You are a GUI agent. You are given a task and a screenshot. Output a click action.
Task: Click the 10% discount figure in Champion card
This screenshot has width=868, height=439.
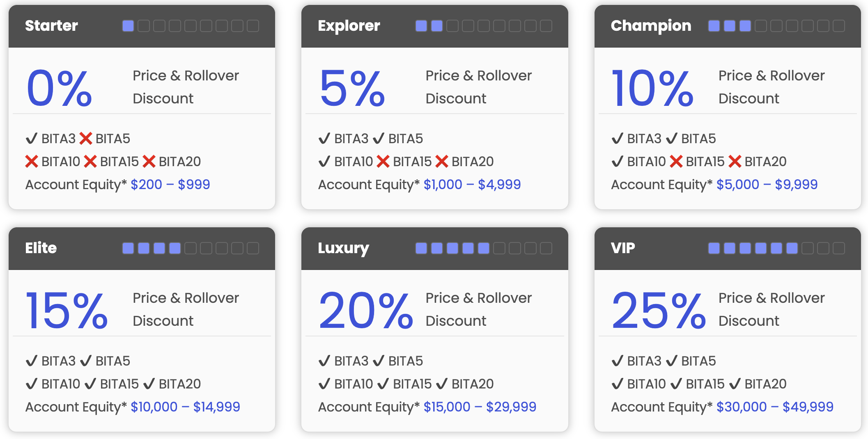[x=652, y=88]
